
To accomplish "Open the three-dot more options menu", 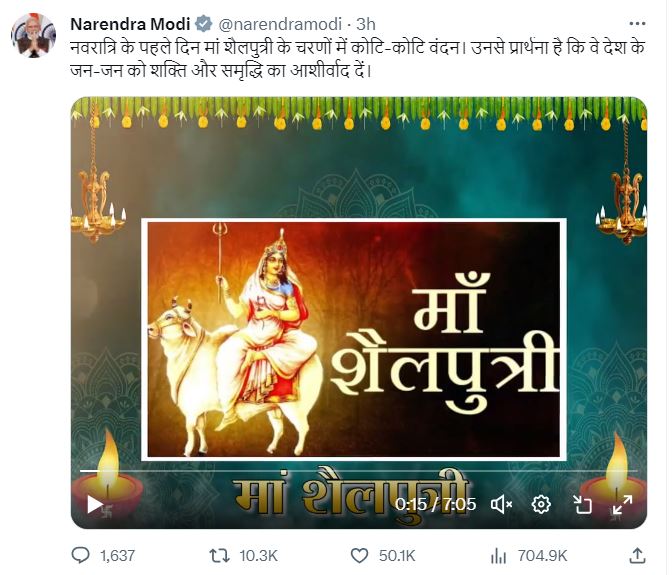I will pos(637,23).
